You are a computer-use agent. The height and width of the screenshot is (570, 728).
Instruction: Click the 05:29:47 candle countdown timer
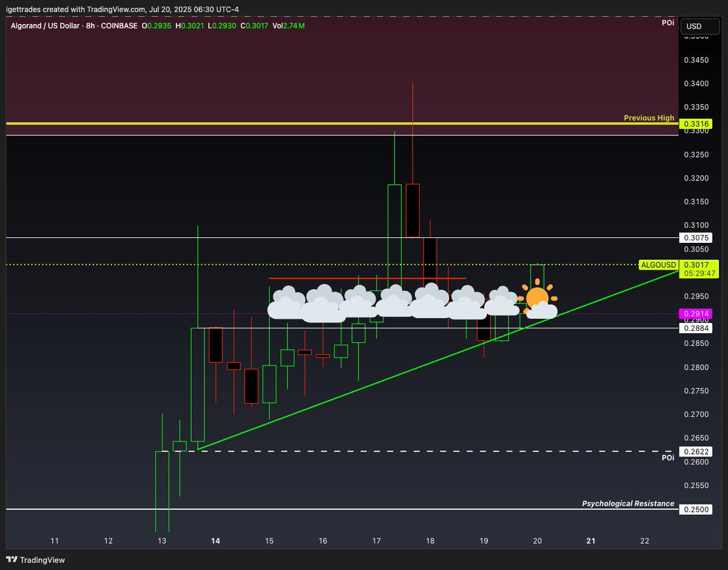[x=699, y=274]
